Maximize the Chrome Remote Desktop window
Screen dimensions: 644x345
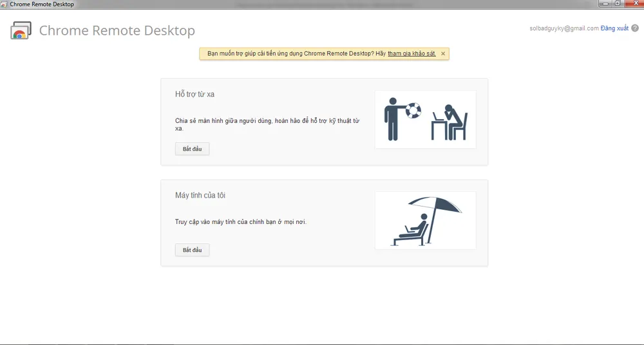pos(618,3)
